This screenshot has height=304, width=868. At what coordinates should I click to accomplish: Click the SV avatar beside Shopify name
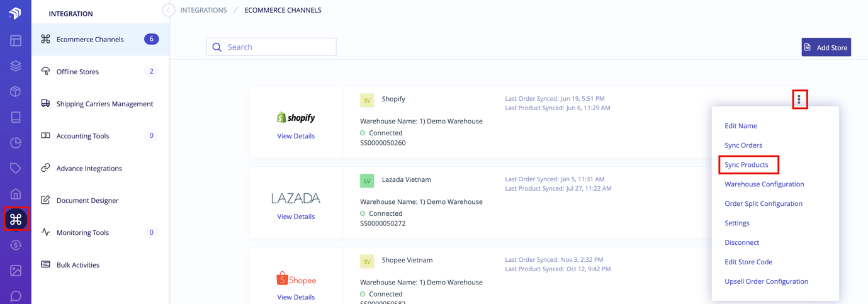[367, 100]
